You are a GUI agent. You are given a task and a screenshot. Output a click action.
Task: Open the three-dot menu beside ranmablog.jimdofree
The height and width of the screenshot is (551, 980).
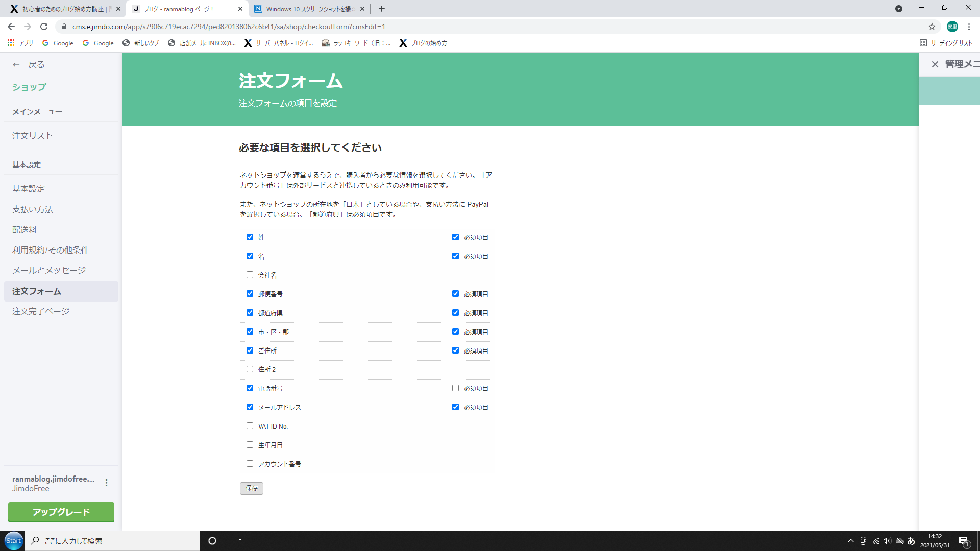coord(106,483)
